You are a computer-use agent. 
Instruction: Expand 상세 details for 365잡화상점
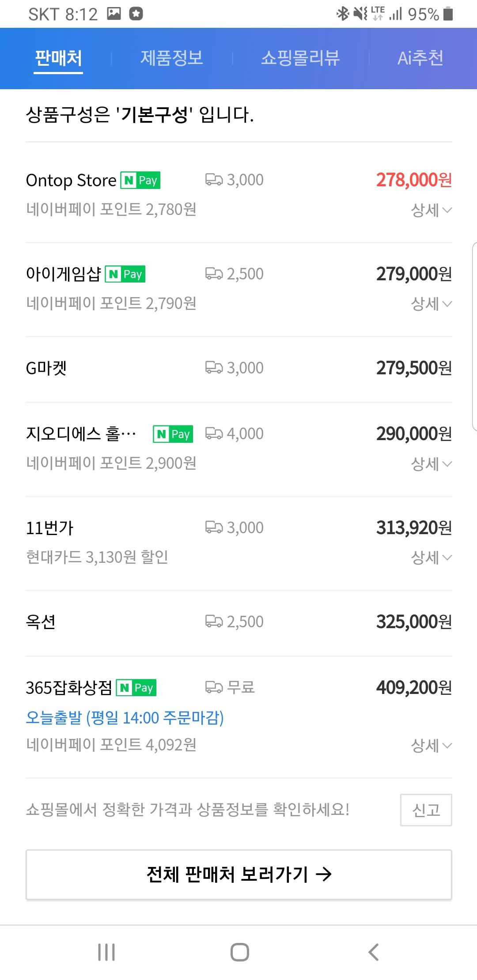click(x=431, y=746)
